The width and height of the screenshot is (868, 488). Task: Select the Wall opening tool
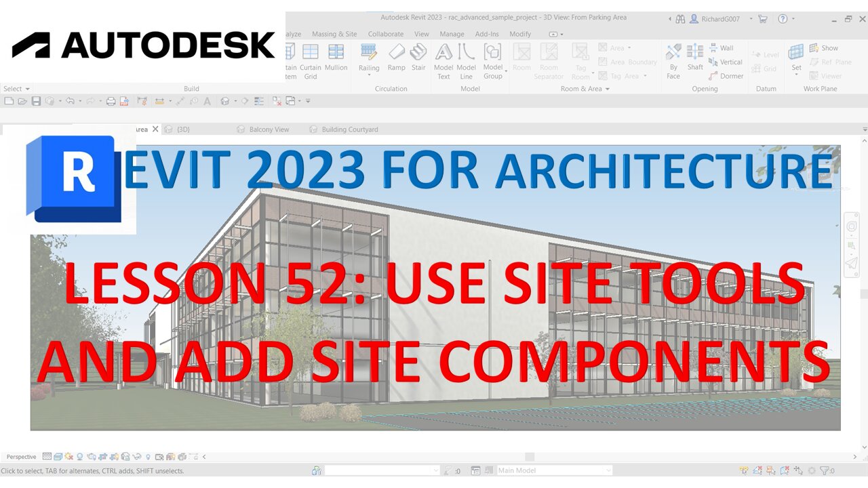[x=721, y=48]
